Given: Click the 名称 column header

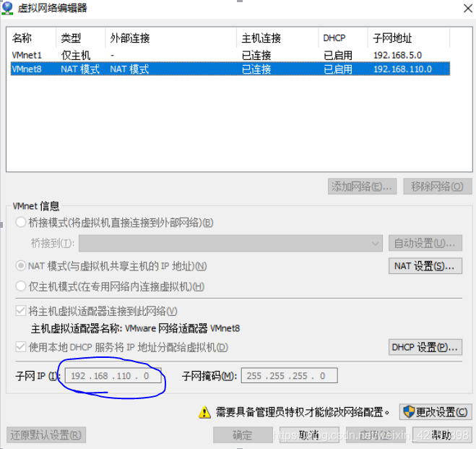Looking at the screenshot, I should pos(31,38).
